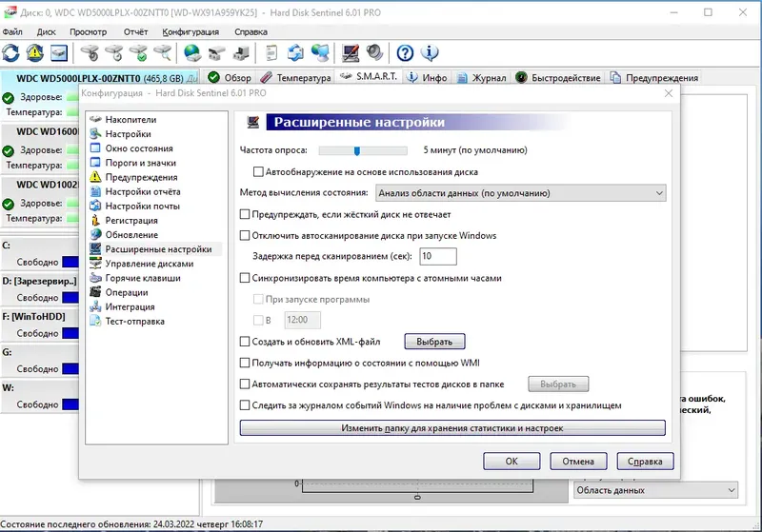Open the Файл menu
762x532 pixels.
tap(12, 32)
